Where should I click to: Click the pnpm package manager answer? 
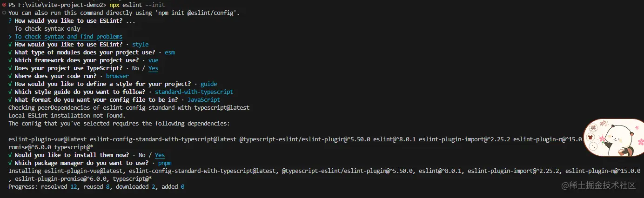point(165,163)
